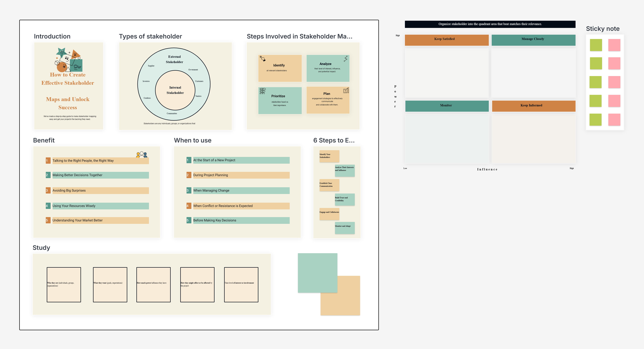
Task: Select the topmost green sticky note
Action: pyautogui.click(x=596, y=45)
